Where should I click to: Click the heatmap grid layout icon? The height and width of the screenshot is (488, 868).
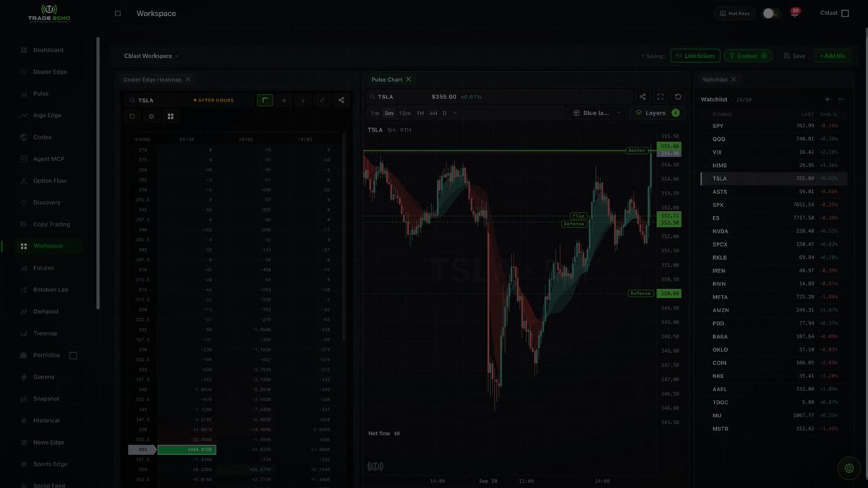pyautogui.click(x=171, y=116)
